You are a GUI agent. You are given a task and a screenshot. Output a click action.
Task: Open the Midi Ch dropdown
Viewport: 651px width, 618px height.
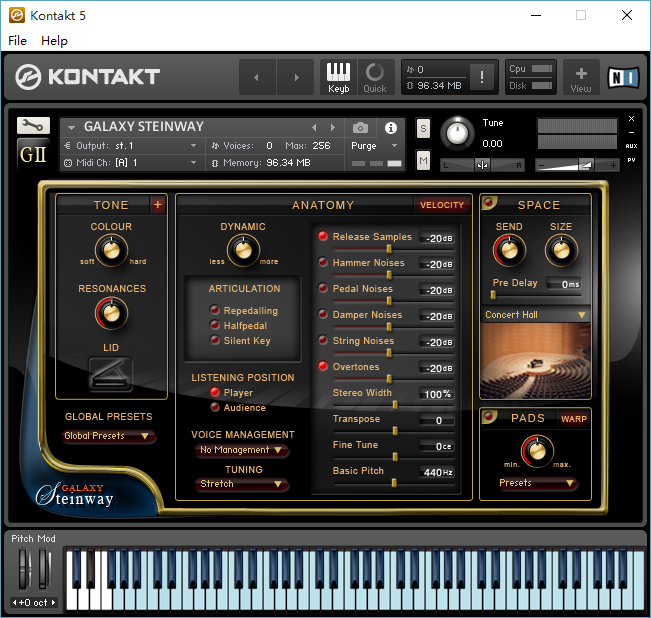[130, 163]
